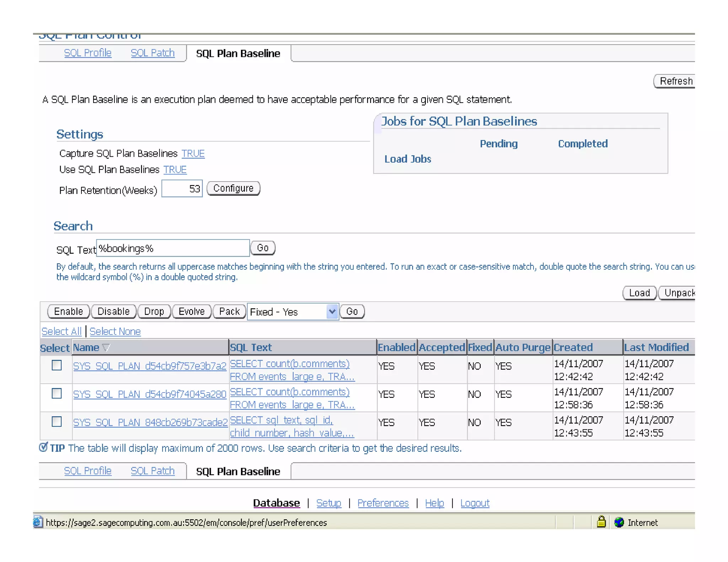The width and height of the screenshot is (728, 562).
Task: Click the Load Jobs row label
Action: pos(408,159)
